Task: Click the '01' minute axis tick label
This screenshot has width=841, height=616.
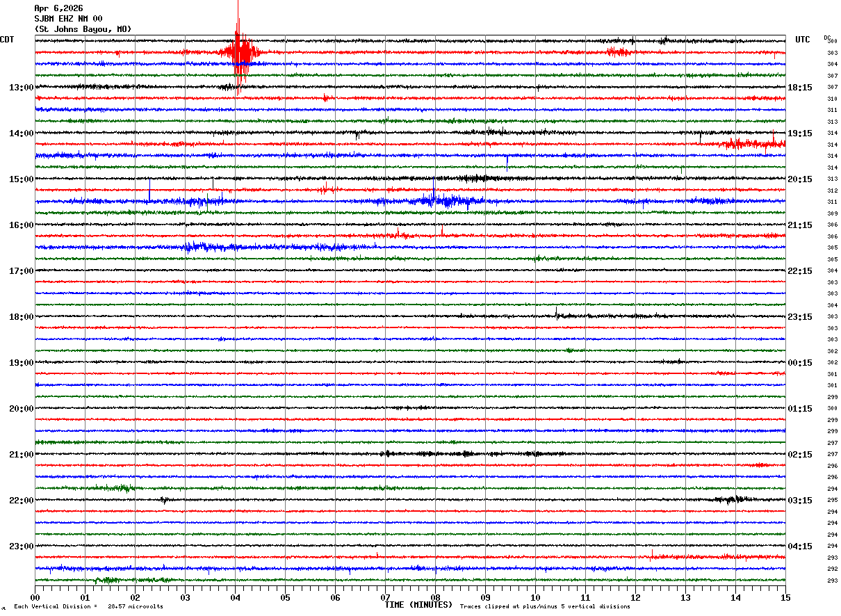Action: point(85,597)
